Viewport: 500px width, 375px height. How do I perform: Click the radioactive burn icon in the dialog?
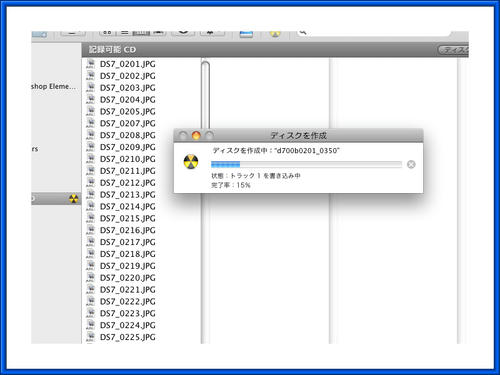point(191,162)
